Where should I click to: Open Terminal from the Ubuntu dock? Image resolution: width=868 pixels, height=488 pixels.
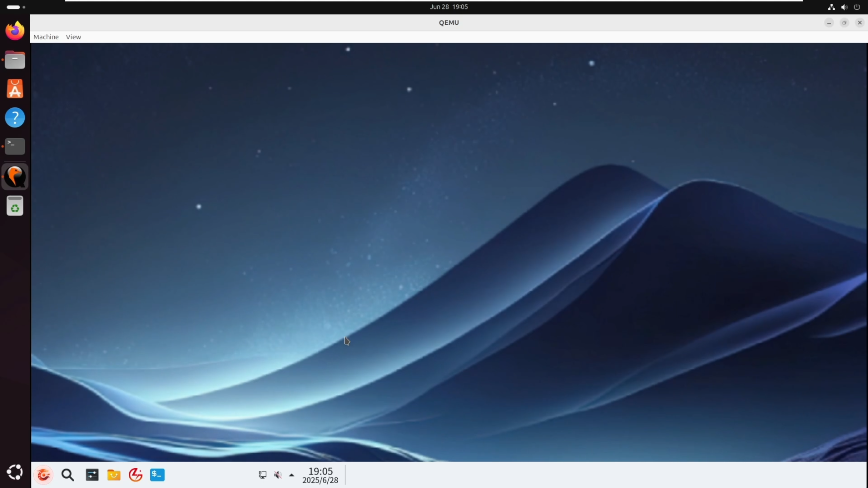tap(15, 146)
